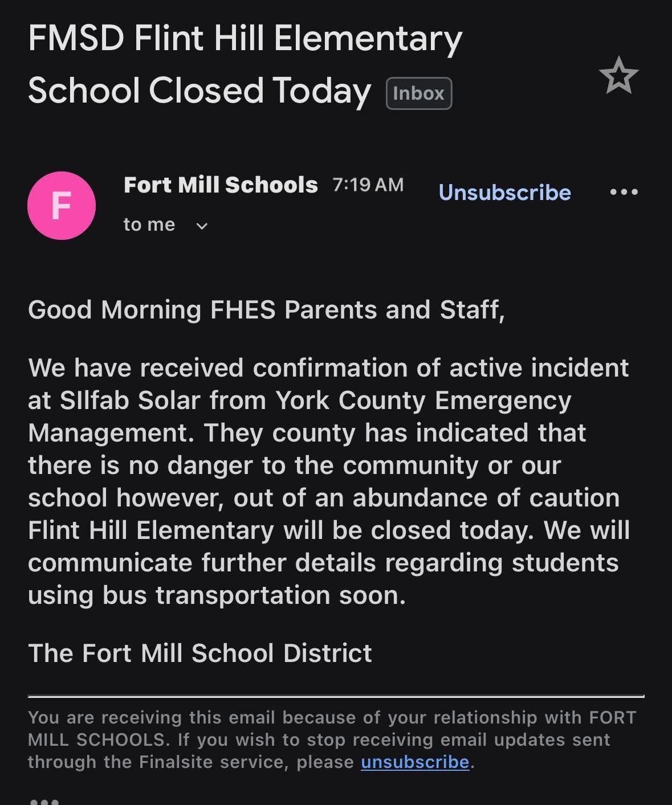
Task: Open the three-dot more options menu
Action: tap(624, 192)
